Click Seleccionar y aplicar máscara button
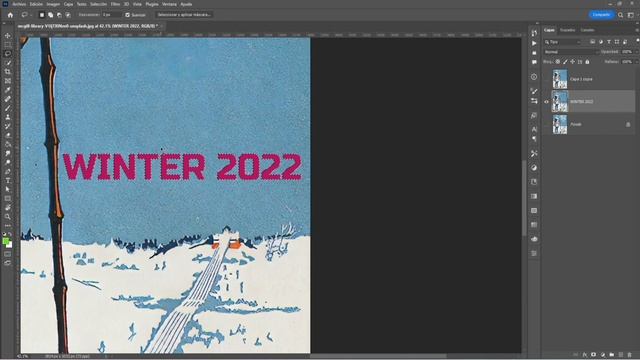The height and width of the screenshot is (360, 640). 184,15
